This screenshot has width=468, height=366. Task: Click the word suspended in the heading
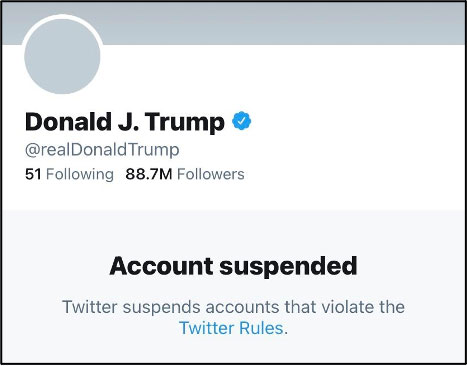[x=288, y=267]
